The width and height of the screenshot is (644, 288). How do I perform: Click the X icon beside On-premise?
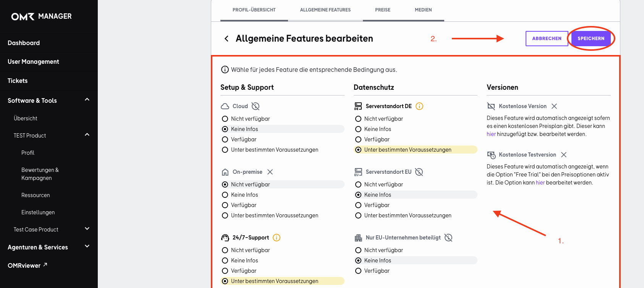[x=270, y=172]
